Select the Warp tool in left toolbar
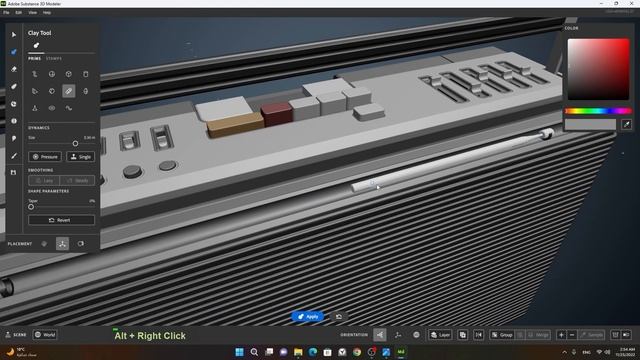640x360 pixels. 13,104
